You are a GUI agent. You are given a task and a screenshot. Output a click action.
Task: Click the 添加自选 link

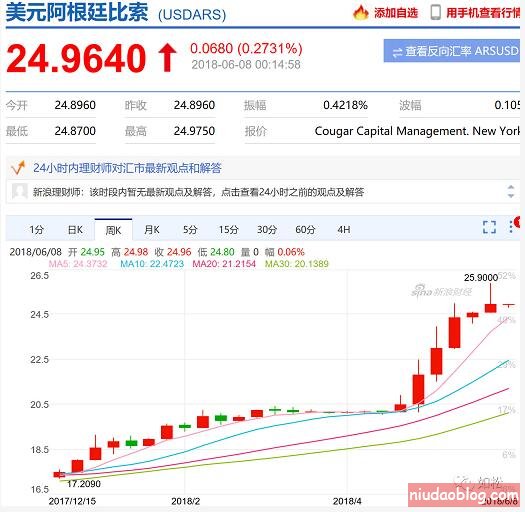(396, 13)
